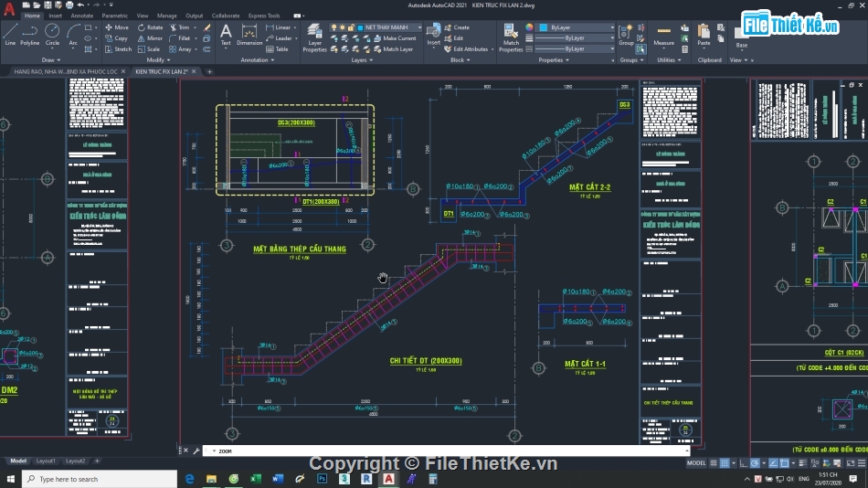Open the Insert ribbon tab
Viewport: 868px width, 488px height.
pos(56,16)
